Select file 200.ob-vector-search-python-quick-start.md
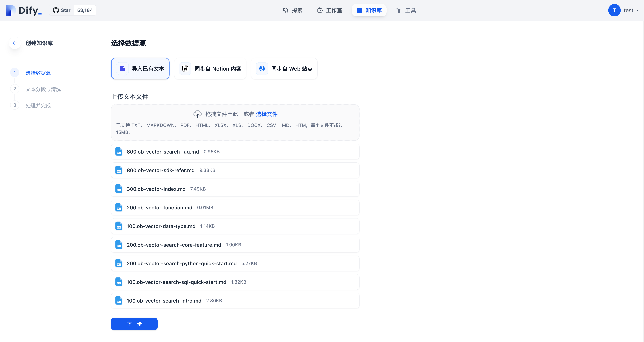Image resolution: width=644 pixels, height=342 pixels. [235, 263]
